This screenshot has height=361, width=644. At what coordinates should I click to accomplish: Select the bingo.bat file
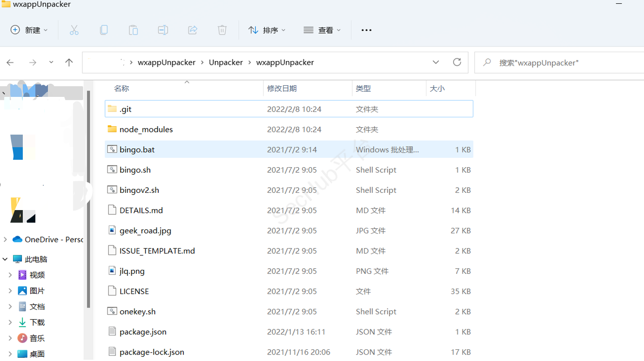click(x=137, y=150)
